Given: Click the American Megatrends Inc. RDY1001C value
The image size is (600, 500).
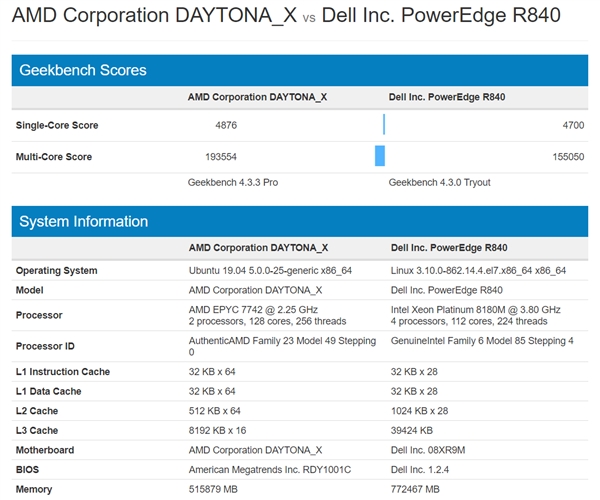Looking at the screenshot, I should 269,470.
